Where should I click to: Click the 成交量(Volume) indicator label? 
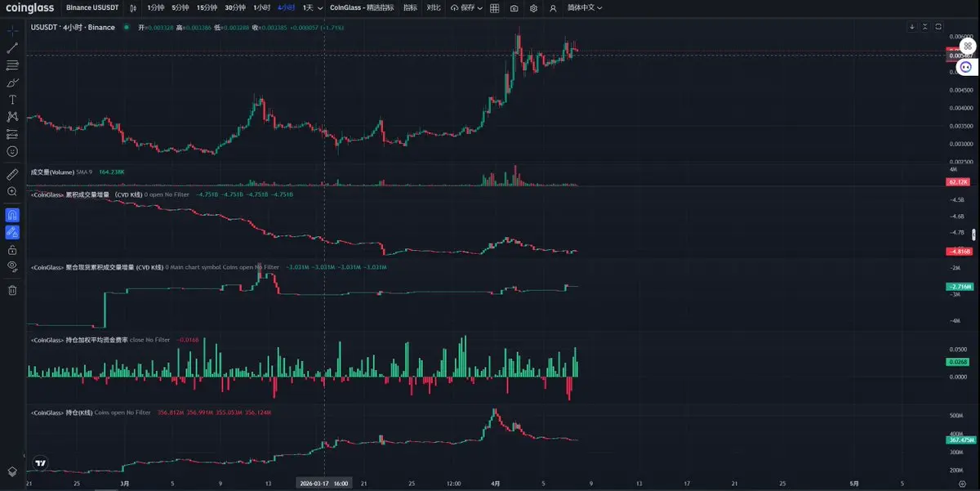(52, 172)
